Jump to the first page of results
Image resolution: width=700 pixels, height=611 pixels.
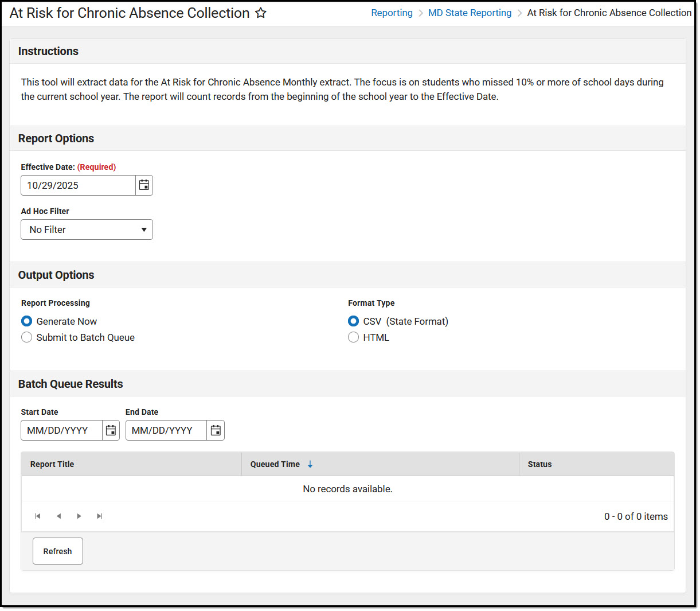pos(38,516)
